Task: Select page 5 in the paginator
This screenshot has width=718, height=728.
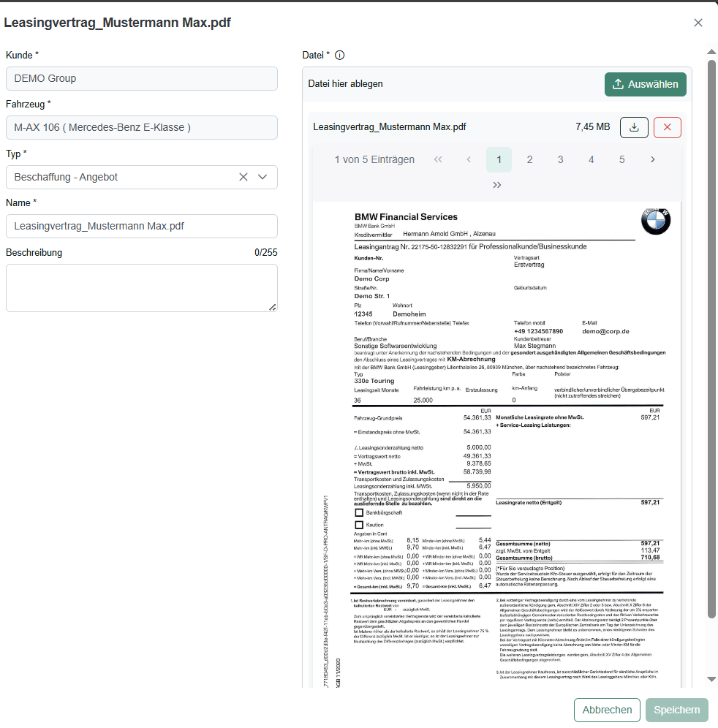Action: click(622, 160)
